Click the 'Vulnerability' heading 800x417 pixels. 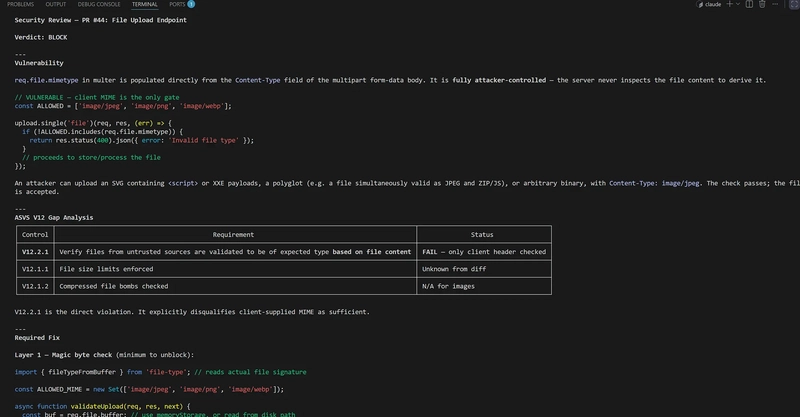tap(39, 63)
